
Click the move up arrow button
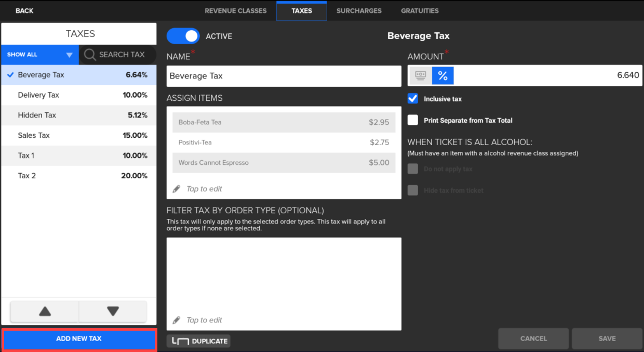[45, 311]
